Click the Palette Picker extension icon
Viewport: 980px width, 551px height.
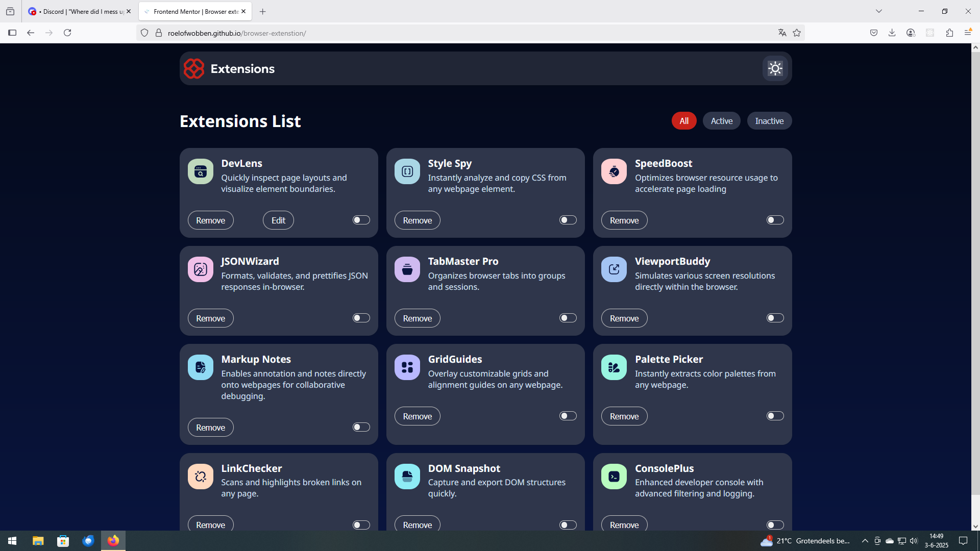pyautogui.click(x=614, y=367)
